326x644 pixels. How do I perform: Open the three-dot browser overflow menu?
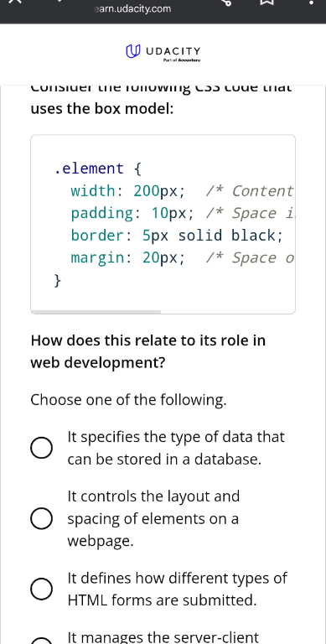point(311,2)
